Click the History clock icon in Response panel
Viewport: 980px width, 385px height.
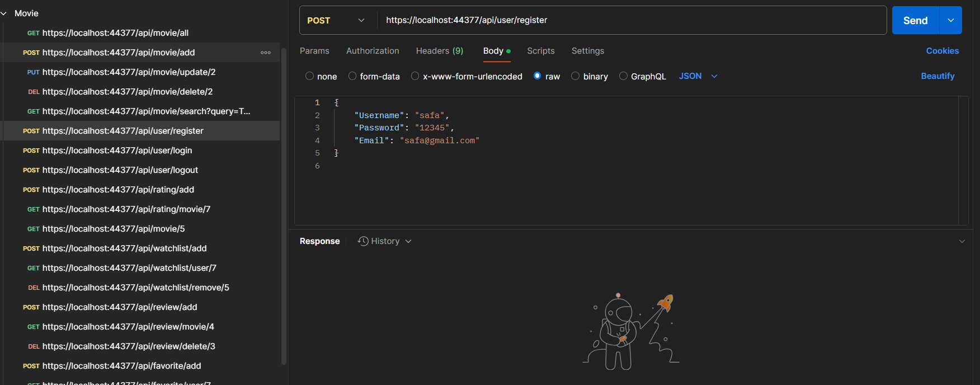363,241
